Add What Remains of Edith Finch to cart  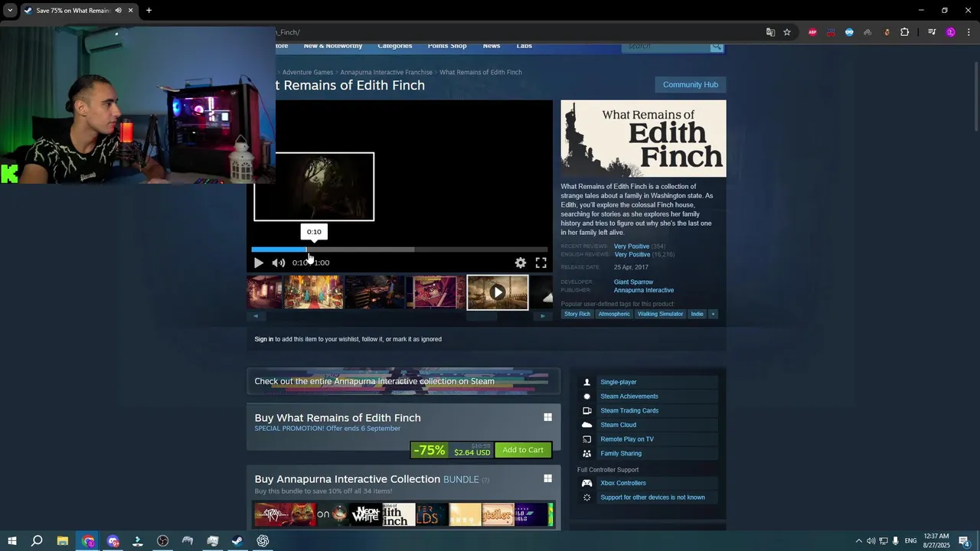(523, 450)
